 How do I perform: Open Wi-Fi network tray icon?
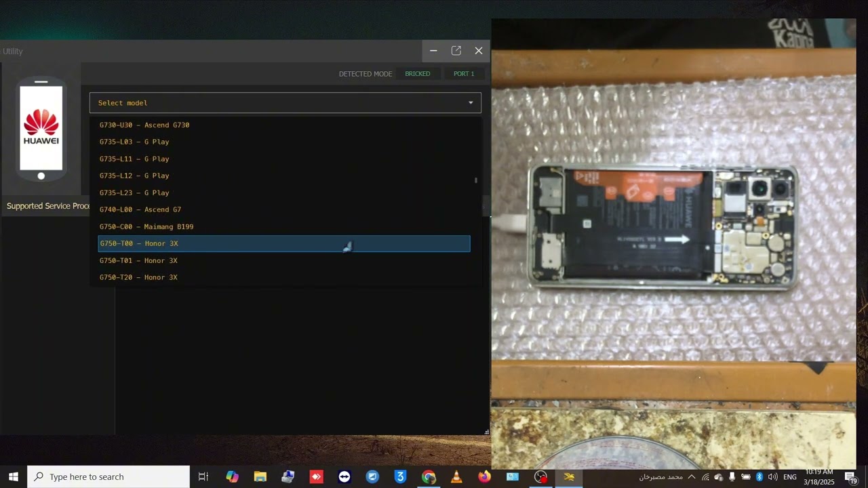(705, 476)
